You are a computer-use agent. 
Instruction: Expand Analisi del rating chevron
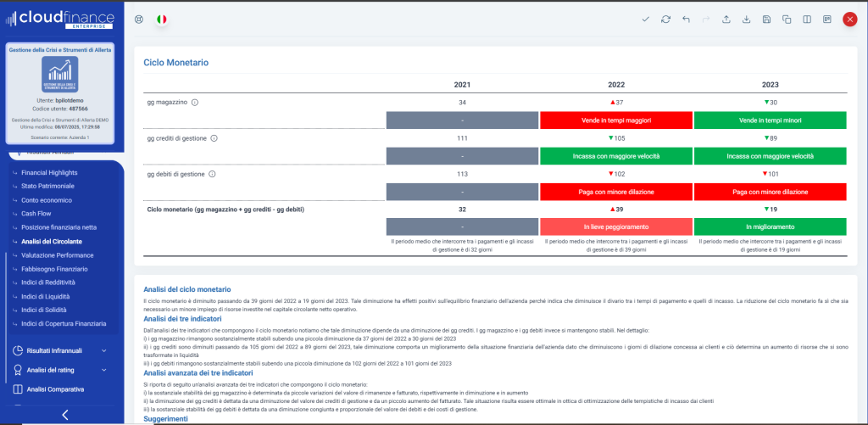pyautogui.click(x=104, y=370)
